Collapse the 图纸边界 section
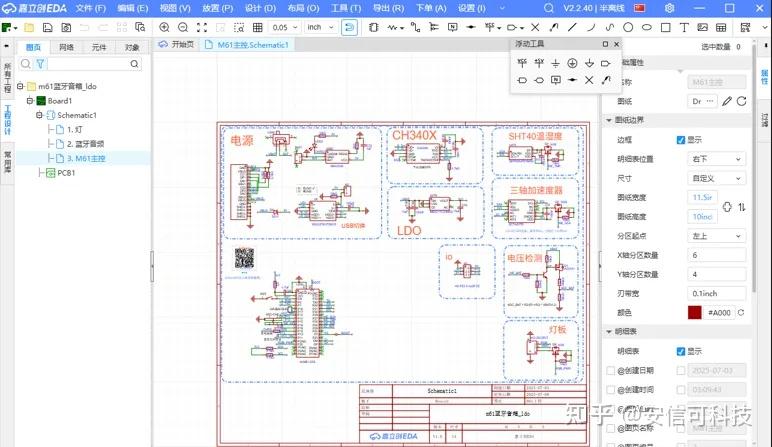The height and width of the screenshot is (447, 772). 609,120
